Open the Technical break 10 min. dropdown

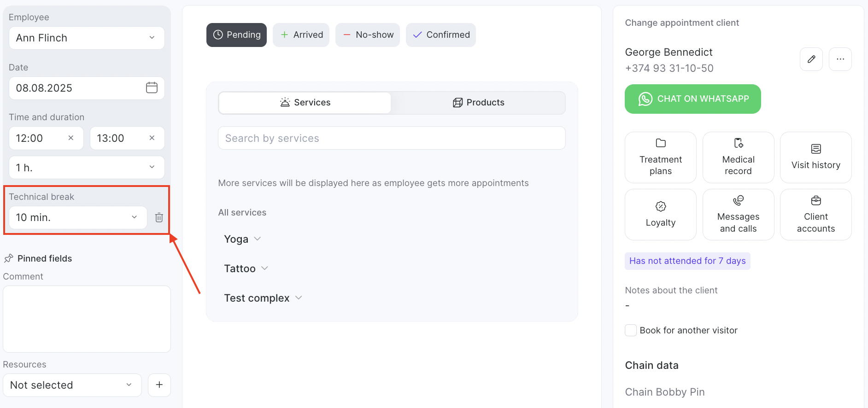pyautogui.click(x=77, y=217)
